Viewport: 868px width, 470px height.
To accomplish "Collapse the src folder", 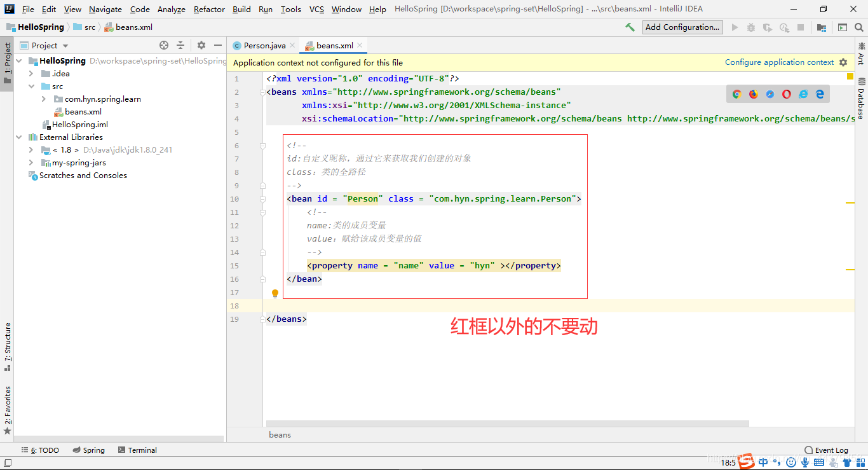I will (31, 86).
